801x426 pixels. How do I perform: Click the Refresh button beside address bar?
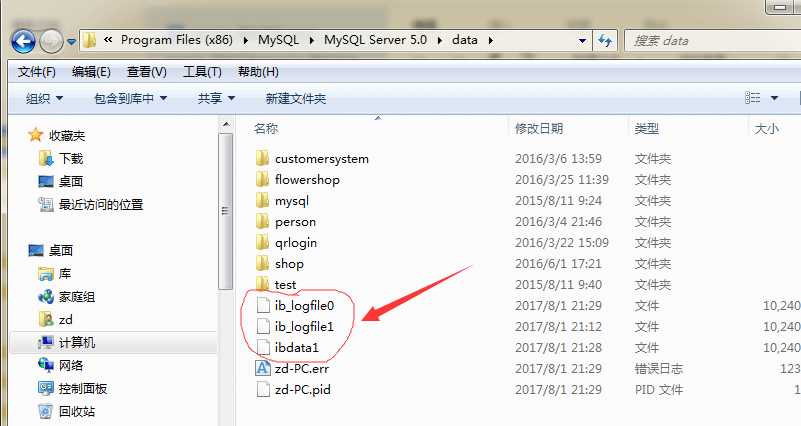pyautogui.click(x=605, y=40)
